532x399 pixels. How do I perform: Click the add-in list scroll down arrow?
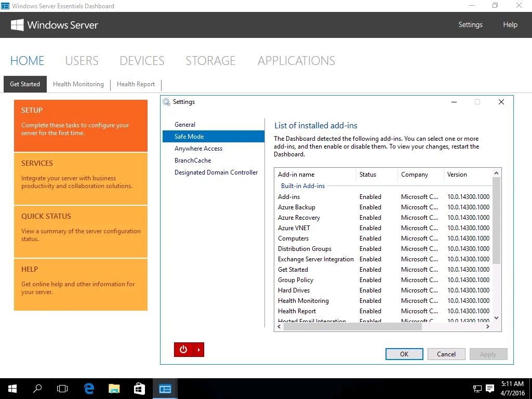(x=496, y=318)
